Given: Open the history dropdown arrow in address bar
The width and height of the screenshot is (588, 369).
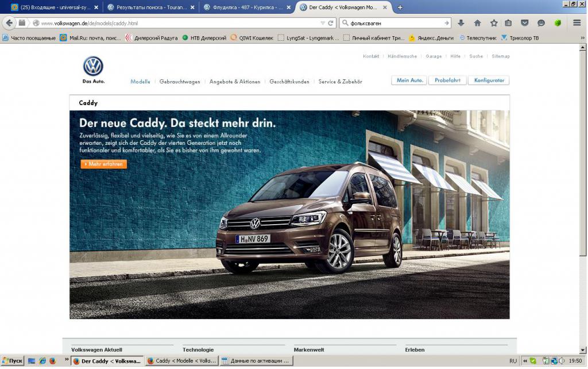Looking at the screenshot, I should point(323,23).
